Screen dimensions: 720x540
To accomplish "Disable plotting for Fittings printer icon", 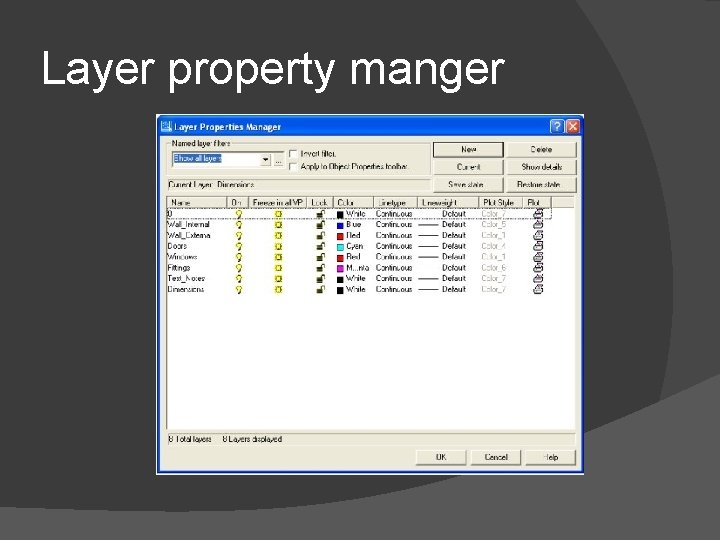I will click(538, 268).
